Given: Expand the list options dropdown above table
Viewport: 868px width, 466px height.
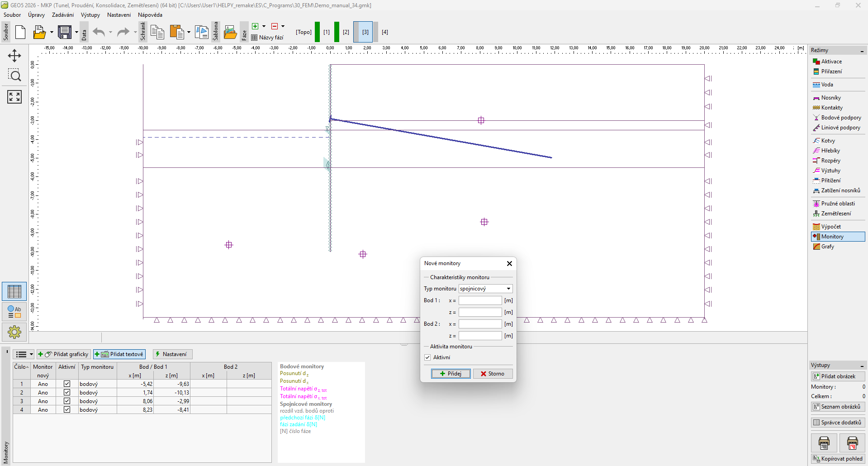Looking at the screenshot, I should point(24,354).
